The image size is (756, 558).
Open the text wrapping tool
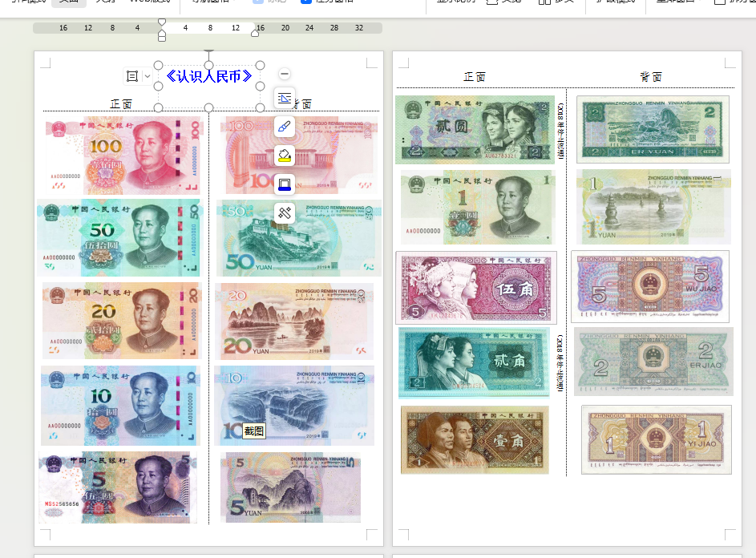pos(285,98)
